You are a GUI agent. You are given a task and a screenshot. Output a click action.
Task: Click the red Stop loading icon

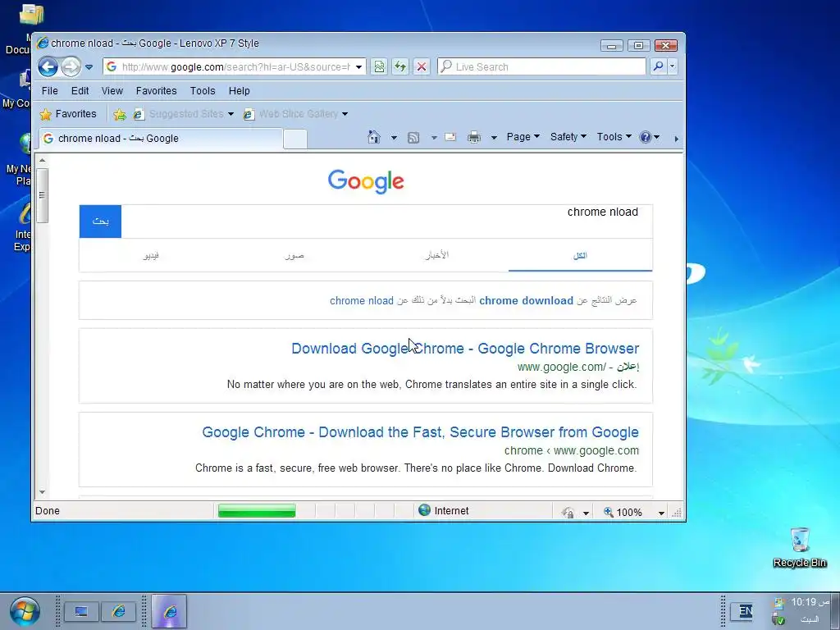(422, 67)
